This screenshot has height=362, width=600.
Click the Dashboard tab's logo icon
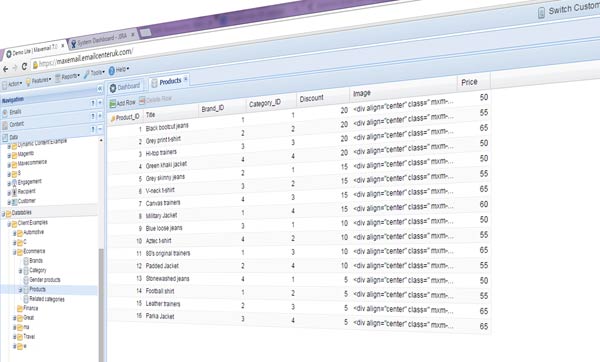(113, 88)
